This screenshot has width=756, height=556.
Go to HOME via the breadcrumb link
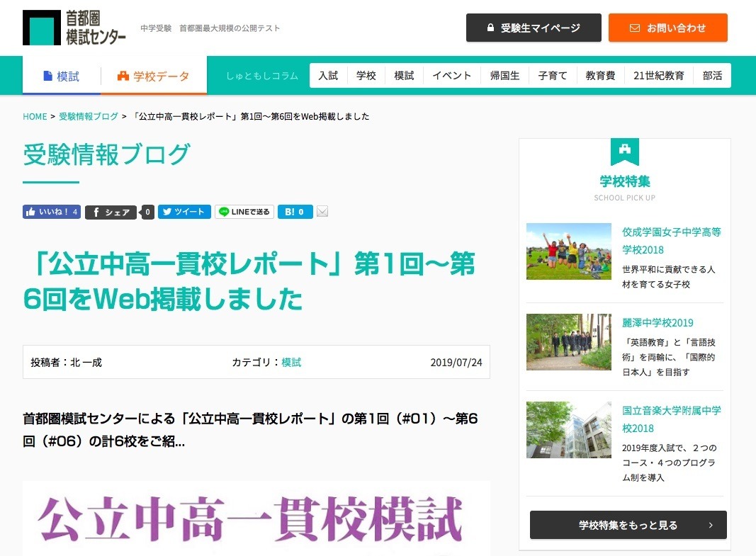tap(35, 116)
